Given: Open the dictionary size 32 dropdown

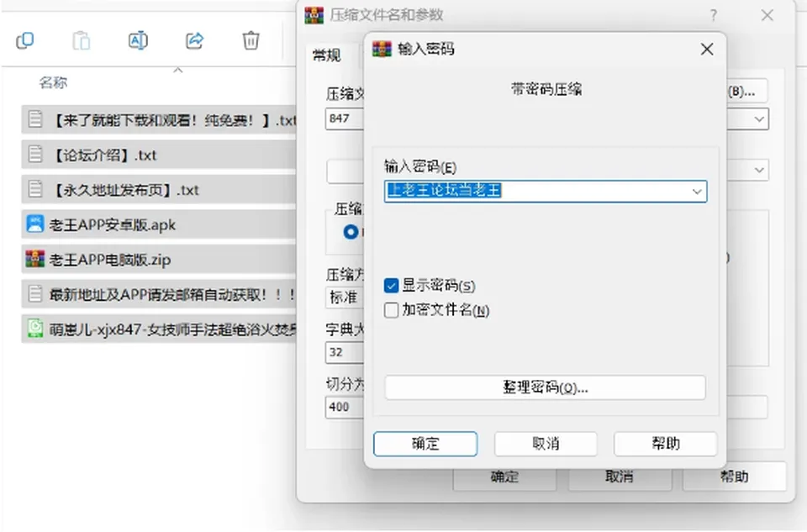Looking at the screenshot, I should tap(344, 352).
